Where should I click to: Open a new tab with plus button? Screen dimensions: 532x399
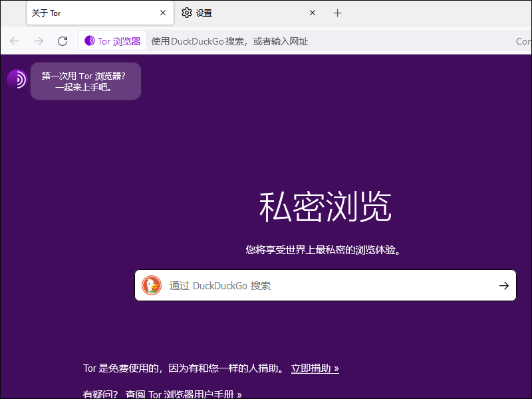point(337,13)
